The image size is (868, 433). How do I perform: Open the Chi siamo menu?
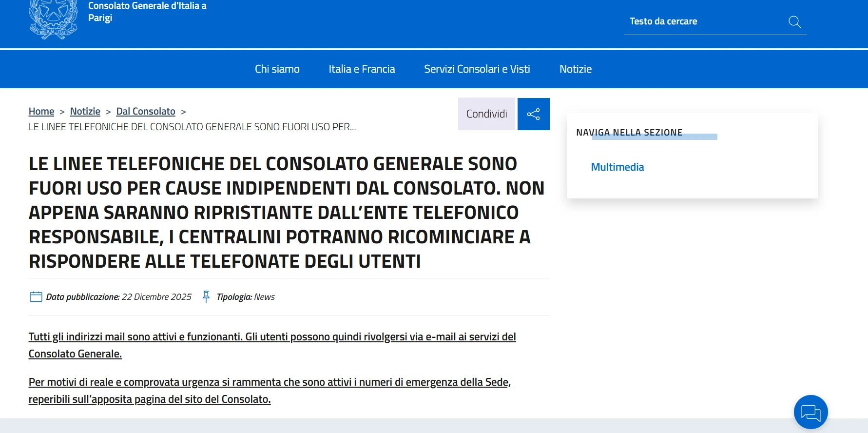point(277,69)
